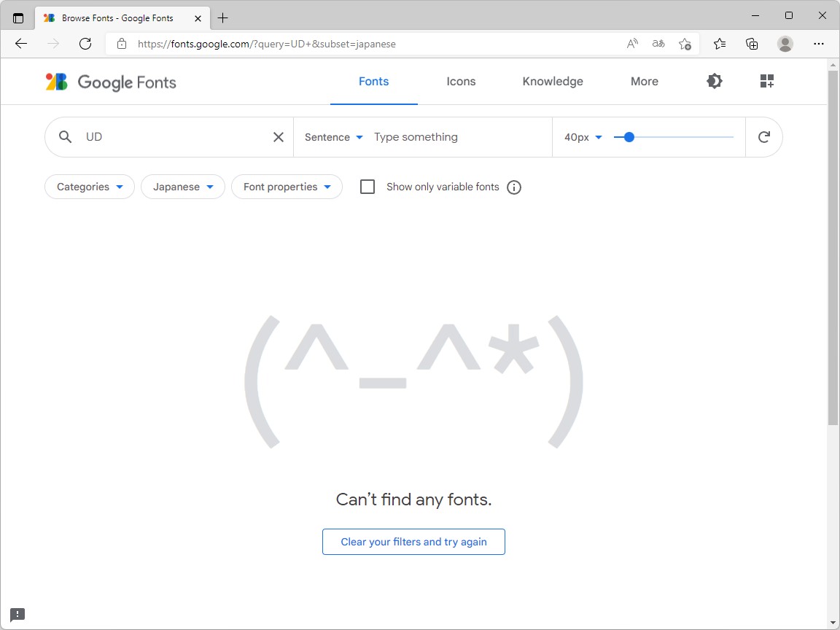Click the info icon beside variable fonts
840x630 pixels.
tap(514, 187)
